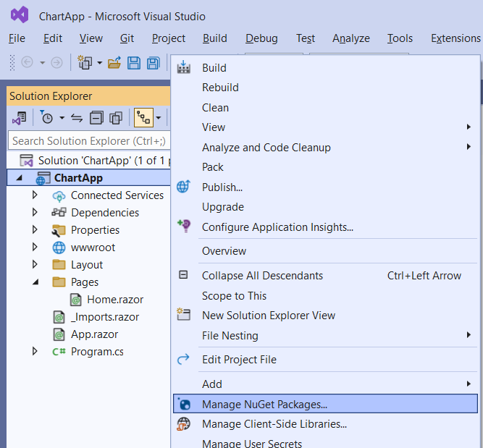Screen dimensions: 483x448
Task: Open the Project menu
Action: [x=169, y=38]
